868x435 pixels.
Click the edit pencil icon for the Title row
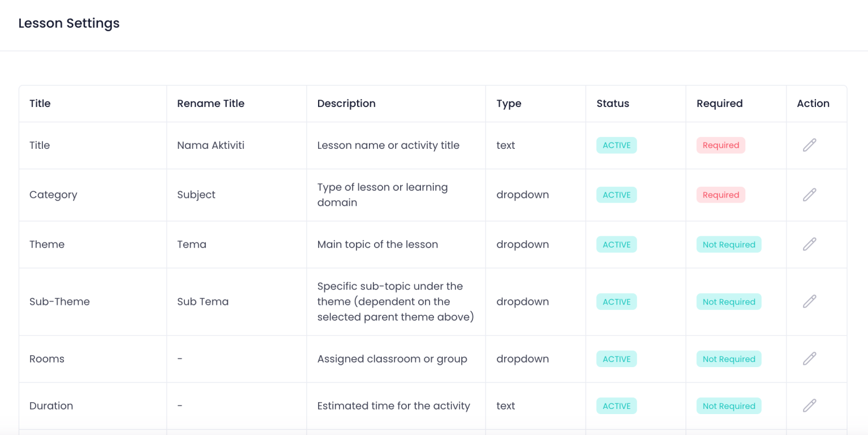(810, 145)
